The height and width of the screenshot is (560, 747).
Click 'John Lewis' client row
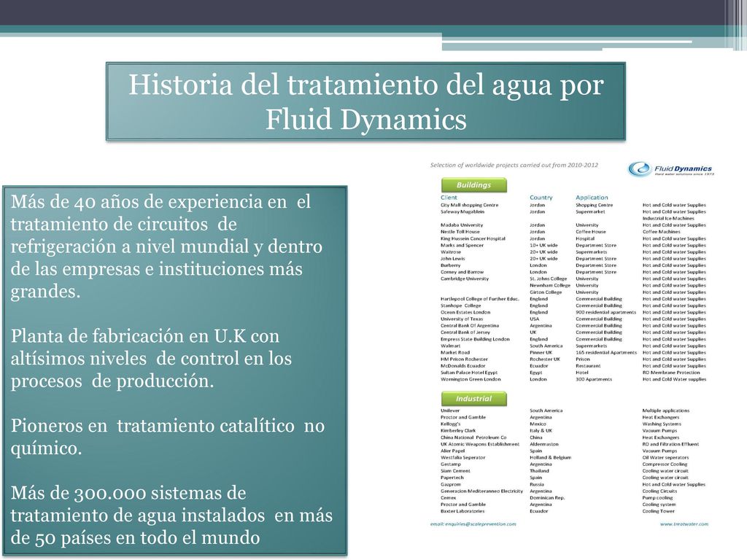click(x=452, y=259)
